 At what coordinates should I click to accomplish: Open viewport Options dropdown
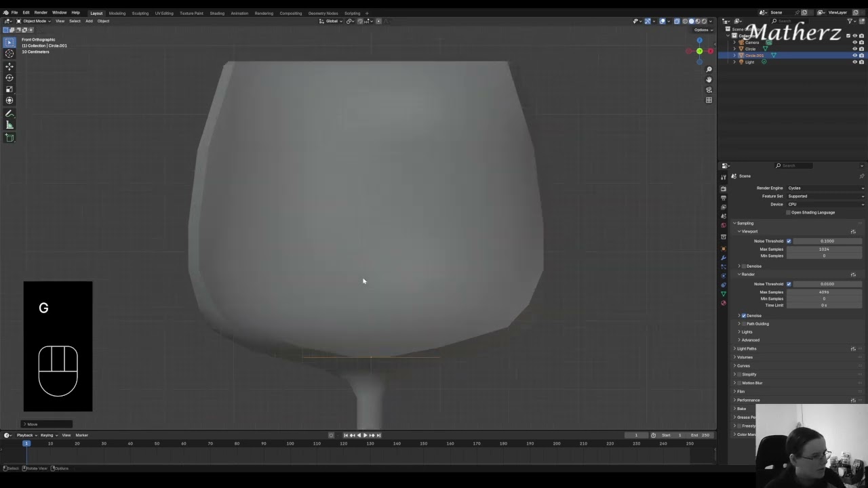pos(703,30)
